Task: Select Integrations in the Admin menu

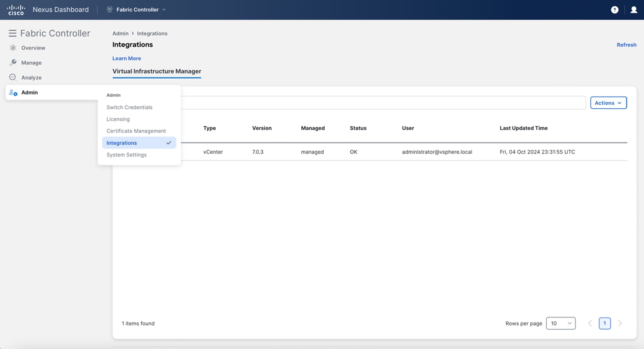Action: tap(139, 143)
